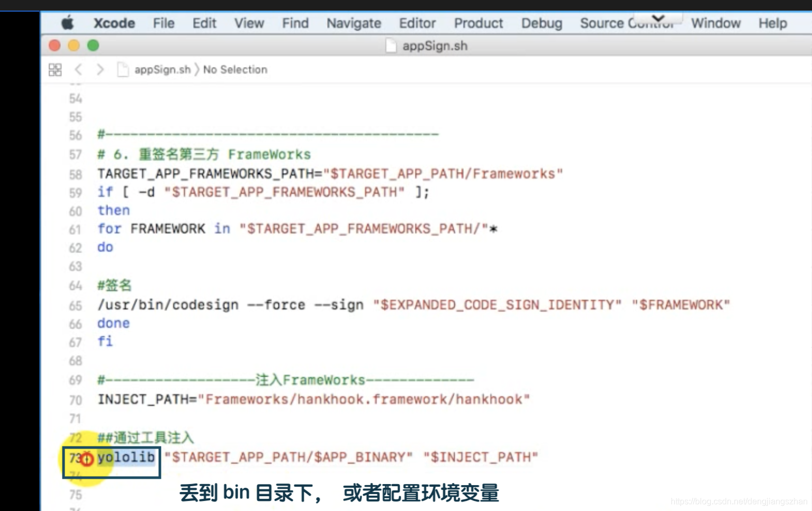
Task: Click the 'fi' keyword on line 67
Action: pyautogui.click(x=105, y=341)
